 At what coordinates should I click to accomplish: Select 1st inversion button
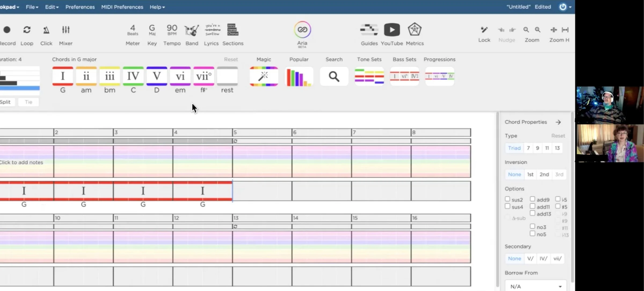click(530, 174)
